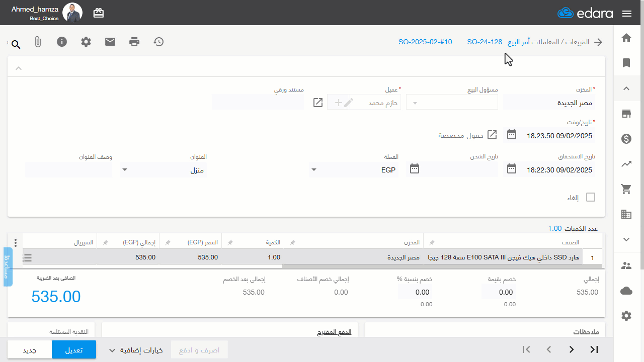The image size is (644, 362).
Task: Click the back arrow beside breadcrumb
Action: pos(598,42)
